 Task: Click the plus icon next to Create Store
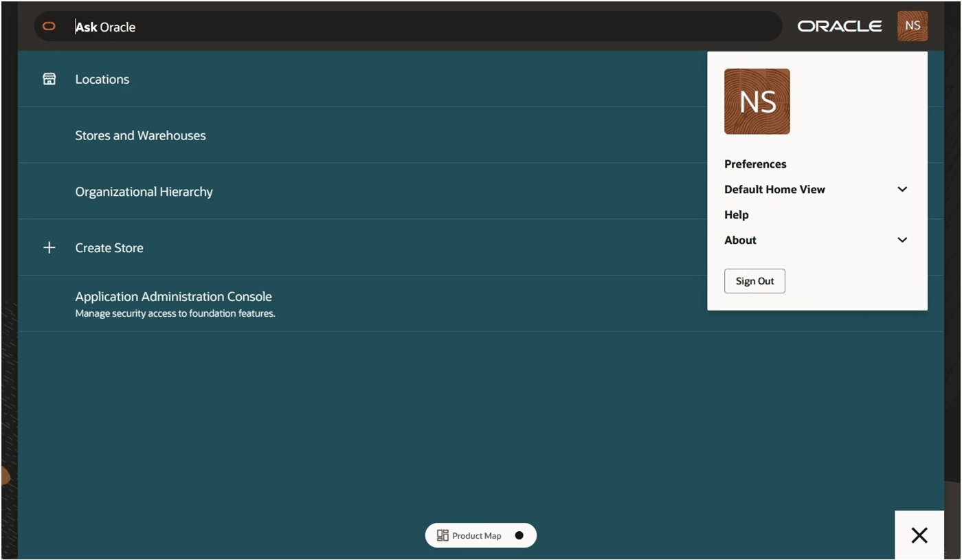point(49,247)
